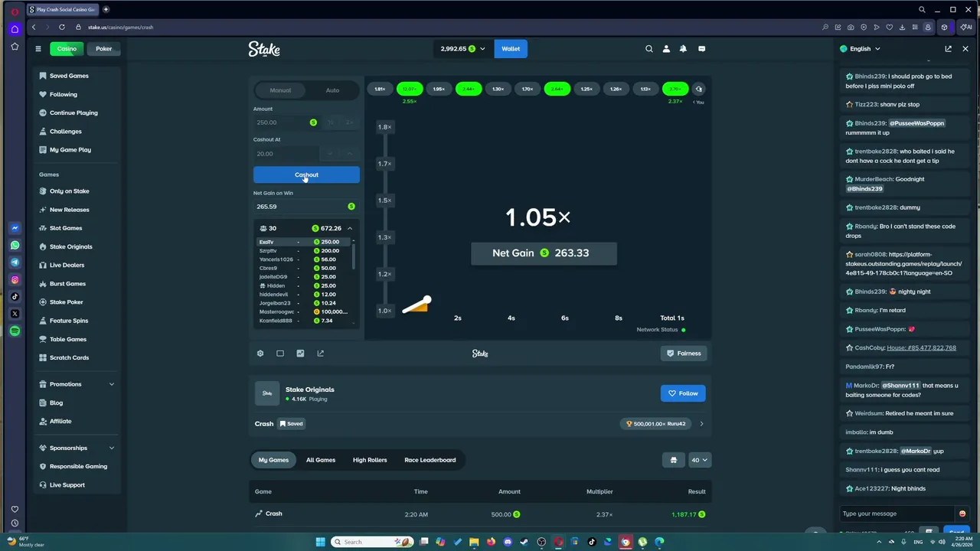
Task: Click the Windows taskbar search box
Action: pyautogui.click(x=372, y=542)
